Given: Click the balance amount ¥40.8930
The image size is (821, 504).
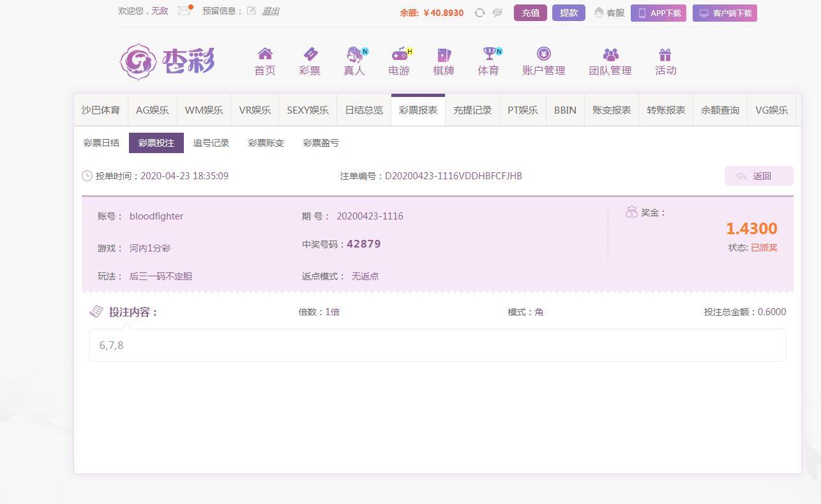Looking at the screenshot, I should pyautogui.click(x=444, y=13).
